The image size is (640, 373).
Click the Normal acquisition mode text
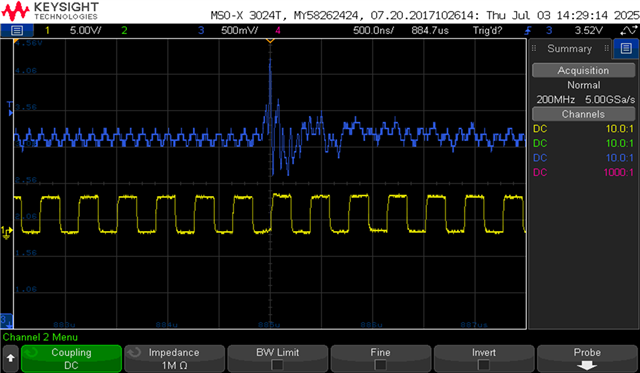(x=583, y=85)
